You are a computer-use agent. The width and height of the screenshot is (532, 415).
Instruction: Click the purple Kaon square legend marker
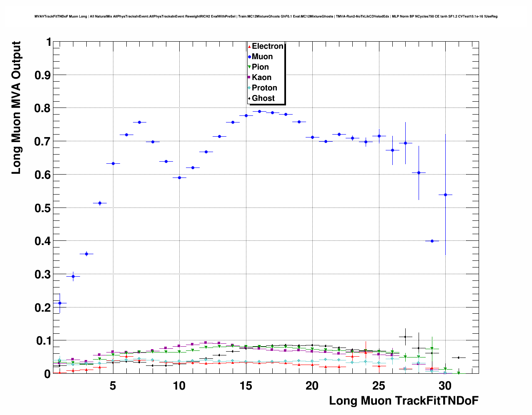249,77
